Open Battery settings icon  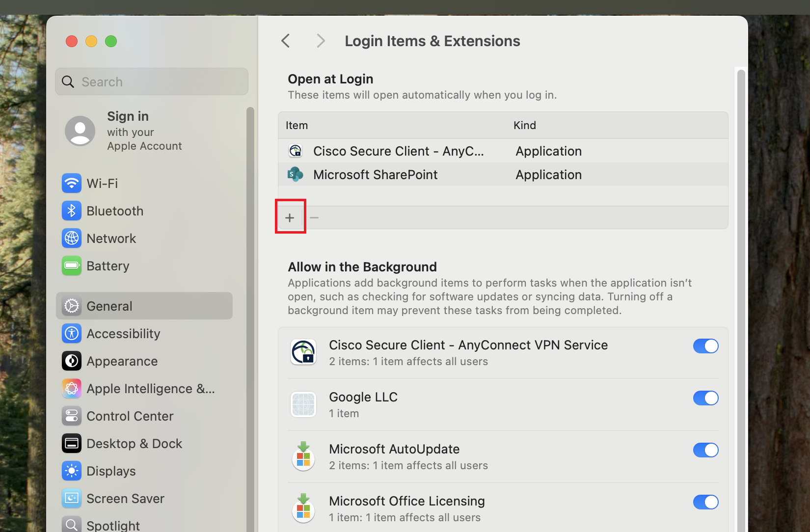tap(72, 266)
